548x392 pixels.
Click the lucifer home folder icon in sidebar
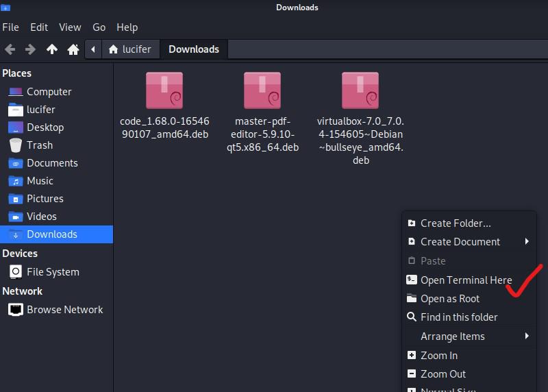[15, 110]
